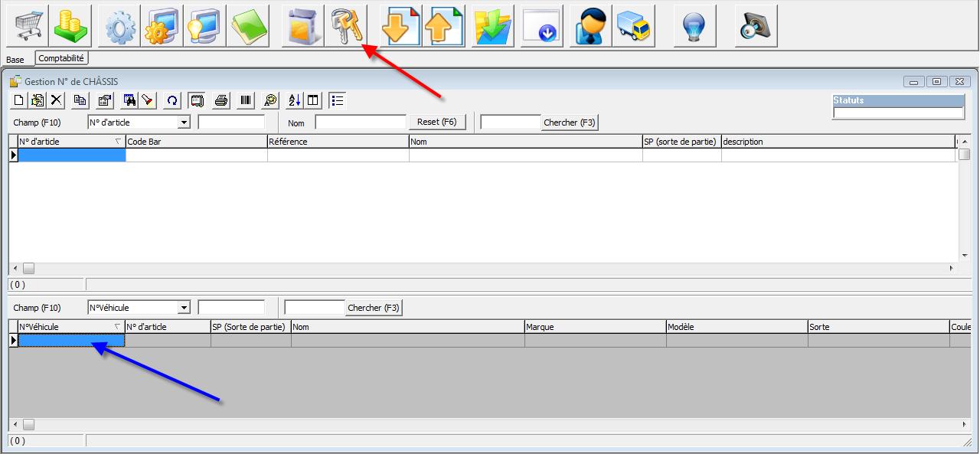Screen dimensions: 980x454
Task: Click the upper Champ search text field
Action: coord(231,122)
